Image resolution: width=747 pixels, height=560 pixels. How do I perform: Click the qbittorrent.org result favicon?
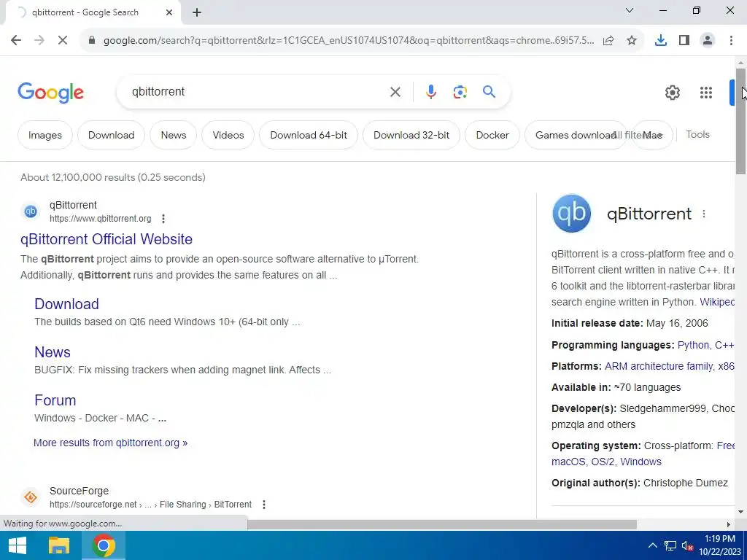pyautogui.click(x=31, y=211)
